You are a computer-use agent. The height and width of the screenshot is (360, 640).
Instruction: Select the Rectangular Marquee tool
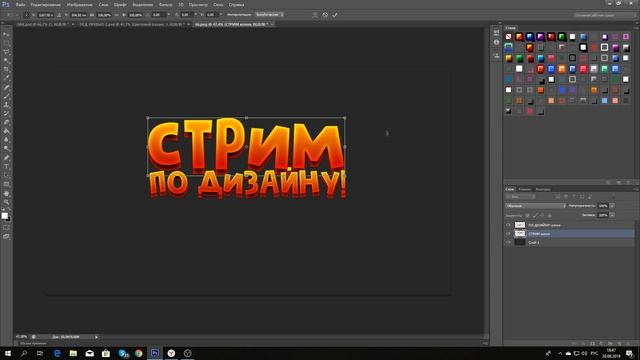coord(6,43)
